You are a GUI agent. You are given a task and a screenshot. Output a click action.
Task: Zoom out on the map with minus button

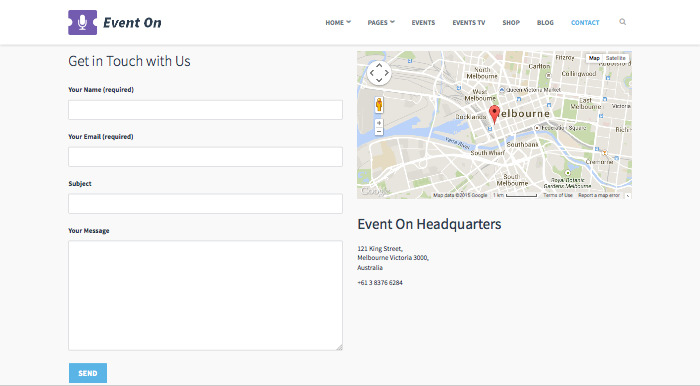[379, 131]
